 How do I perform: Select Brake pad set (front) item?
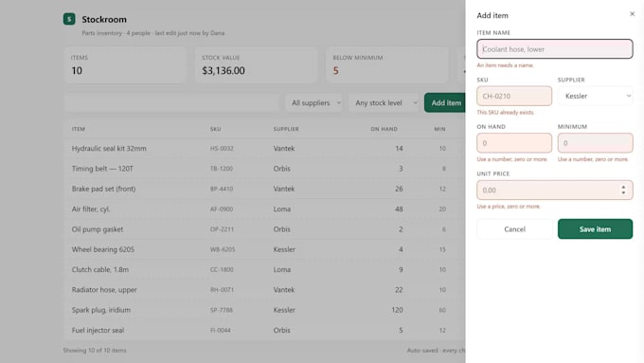103,189
